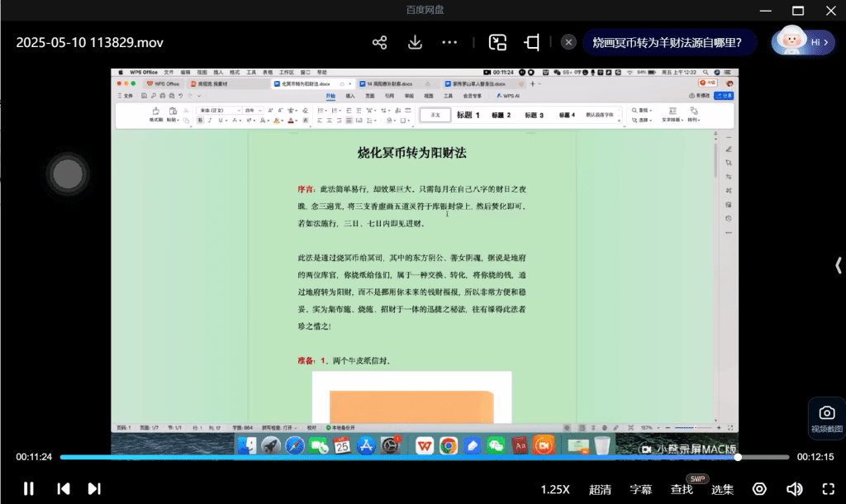Open the 查找 search feature
Screen dimensions: 846x504
click(682, 489)
